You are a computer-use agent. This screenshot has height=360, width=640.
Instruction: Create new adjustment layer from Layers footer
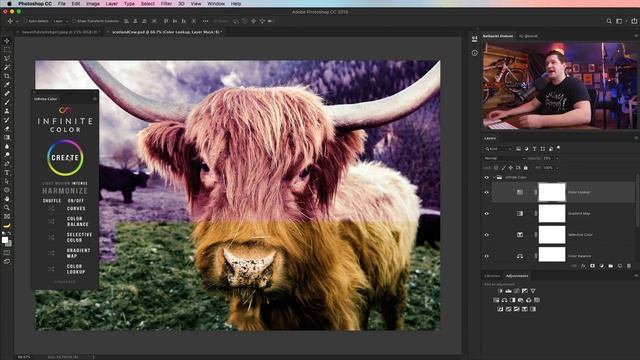[x=602, y=266]
